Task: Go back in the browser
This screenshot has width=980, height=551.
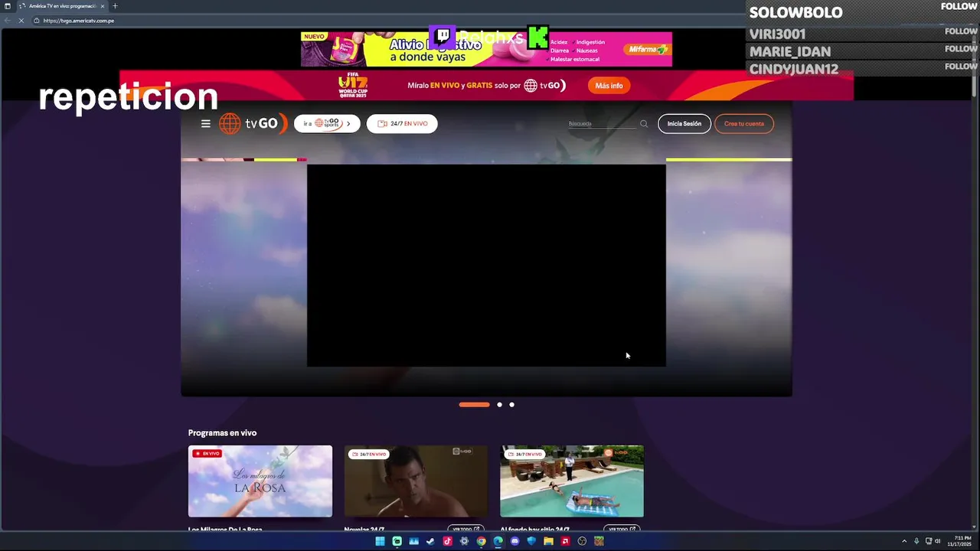Action: [x=8, y=21]
